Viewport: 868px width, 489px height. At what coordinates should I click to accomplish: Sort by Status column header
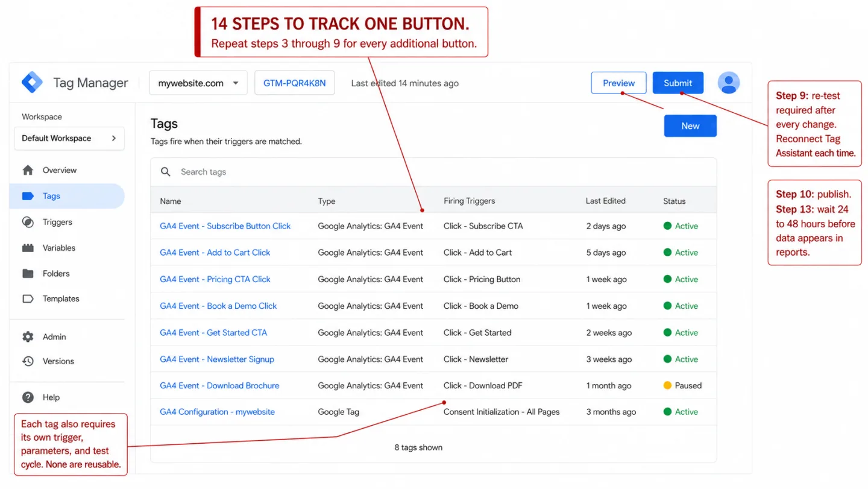[675, 201]
